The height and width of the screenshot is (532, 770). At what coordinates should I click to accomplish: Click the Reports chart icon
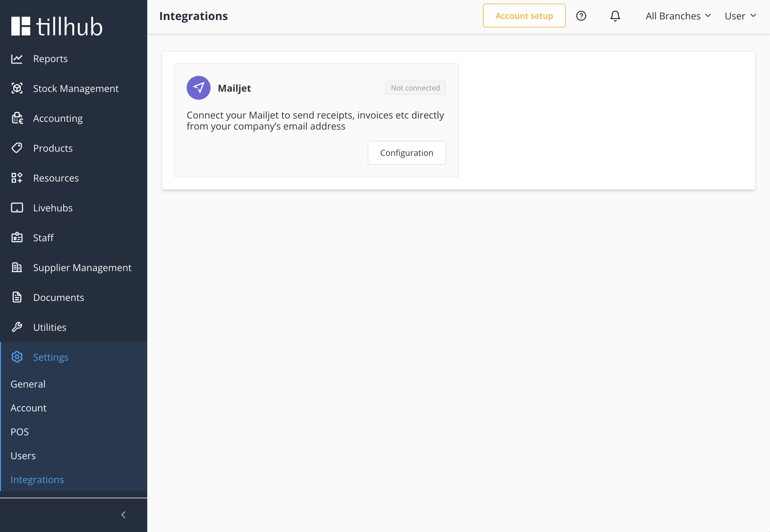[x=17, y=59]
